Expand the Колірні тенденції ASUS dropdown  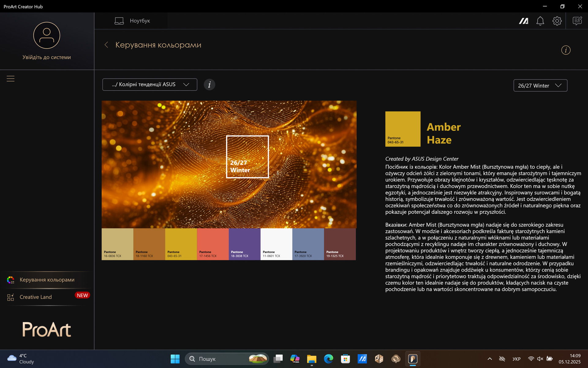coord(150,85)
